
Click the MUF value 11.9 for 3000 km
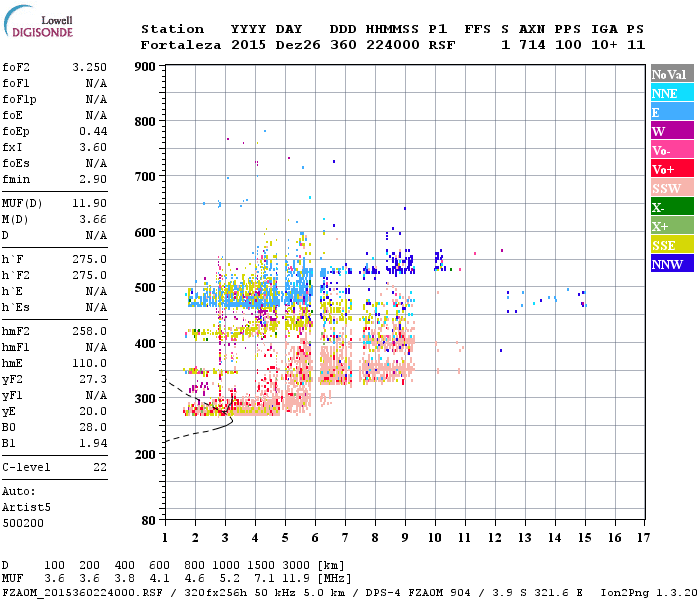click(296, 579)
